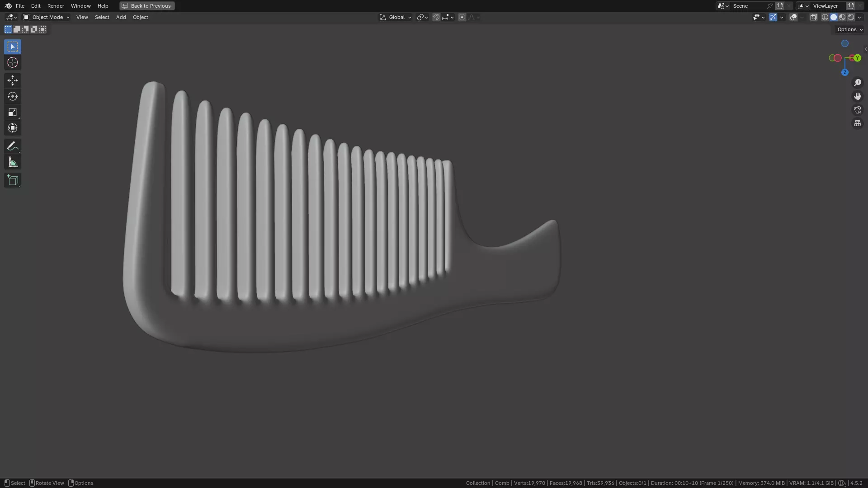This screenshot has height=488, width=868.
Task: Set selection mode to Extend
Action: tap(17, 29)
